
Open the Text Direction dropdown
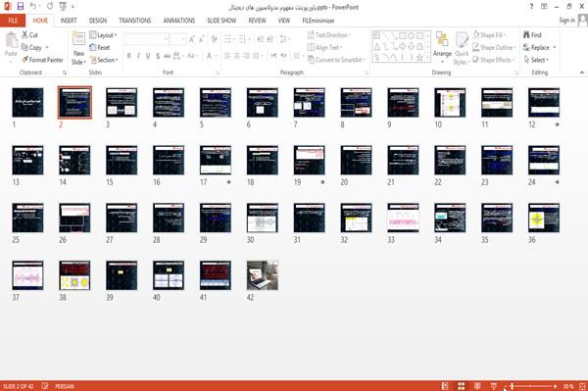[329, 35]
